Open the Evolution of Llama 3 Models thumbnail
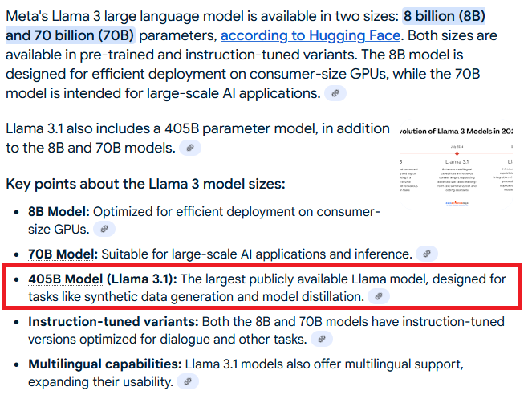The image size is (532, 399). point(456,164)
